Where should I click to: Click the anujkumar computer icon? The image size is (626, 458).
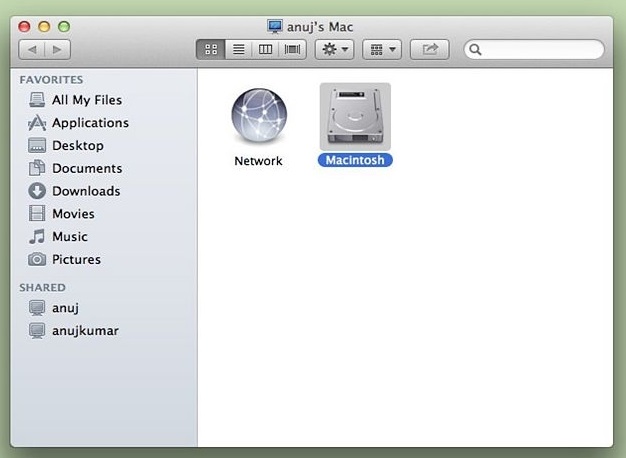pyautogui.click(x=37, y=331)
